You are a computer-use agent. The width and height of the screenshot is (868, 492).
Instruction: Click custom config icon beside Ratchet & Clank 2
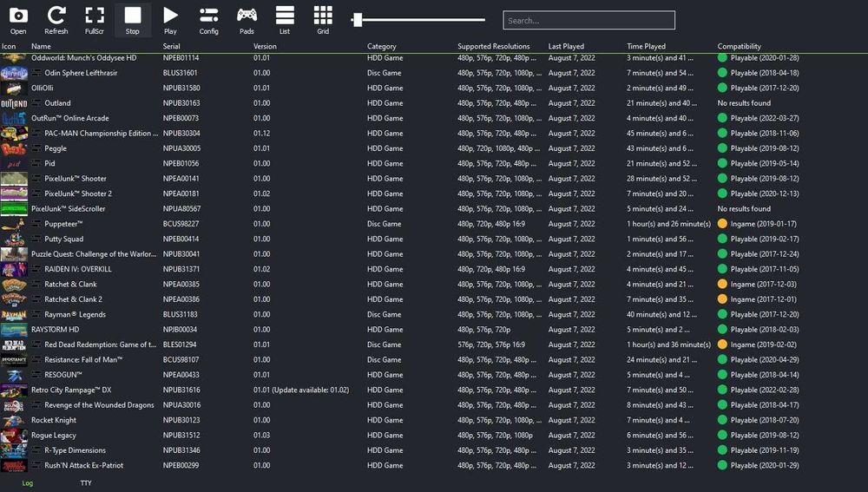pyautogui.click(x=36, y=299)
